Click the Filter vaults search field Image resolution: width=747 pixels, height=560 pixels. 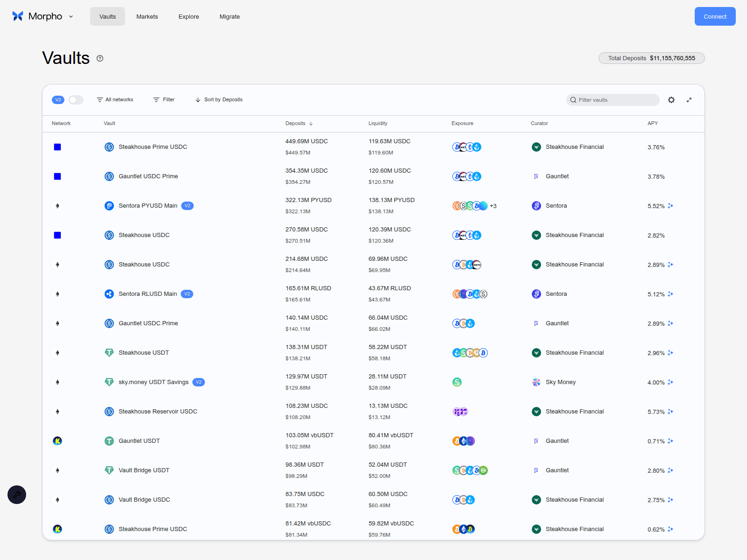click(x=613, y=100)
